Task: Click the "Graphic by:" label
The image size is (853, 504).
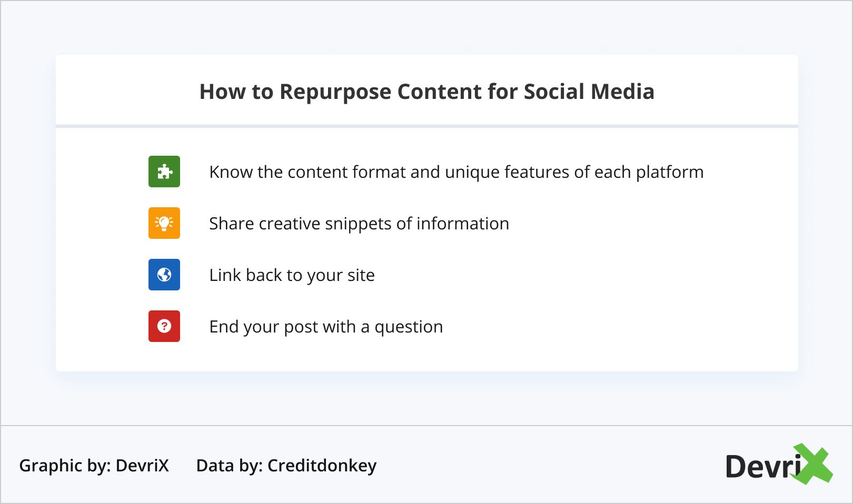Action: coord(65,466)
